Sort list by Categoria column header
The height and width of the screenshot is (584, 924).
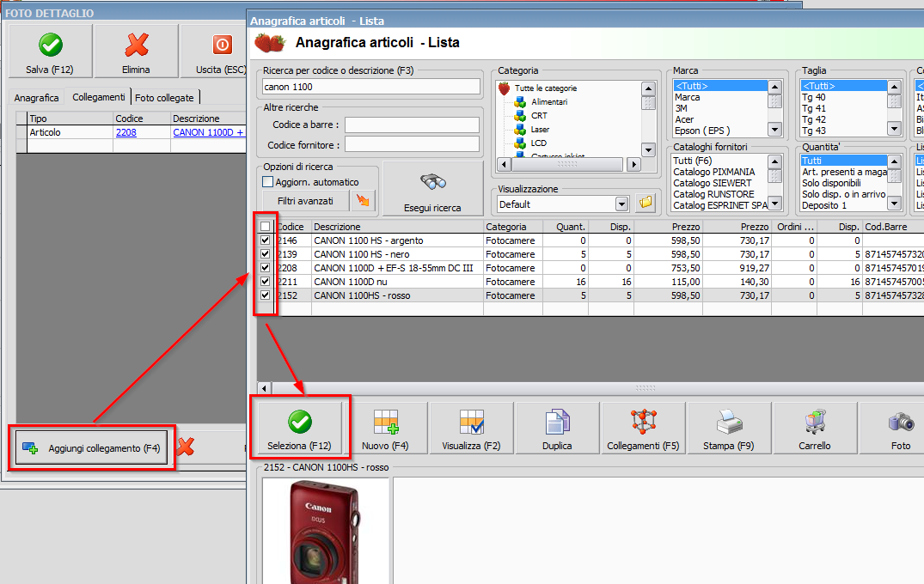pos(512,227)
